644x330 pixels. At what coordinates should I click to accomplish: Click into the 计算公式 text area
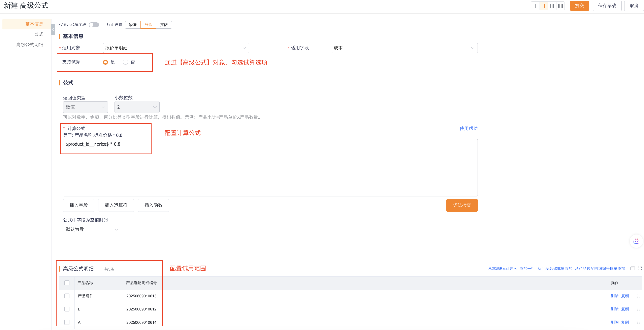270,167
